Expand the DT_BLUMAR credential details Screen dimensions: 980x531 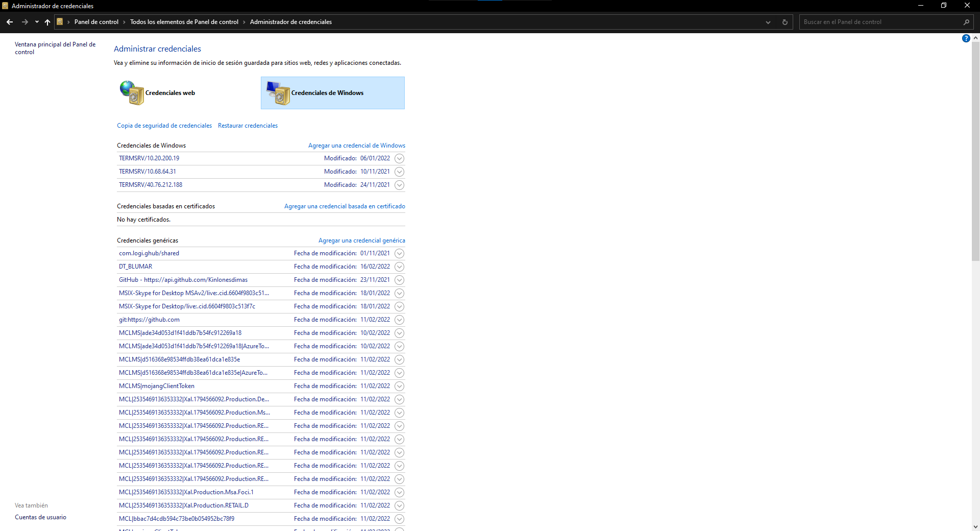399,267
